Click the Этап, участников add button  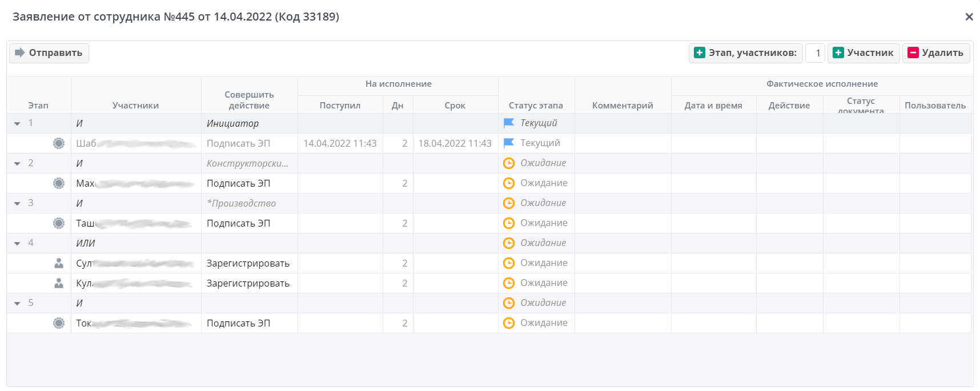[745, 53]
